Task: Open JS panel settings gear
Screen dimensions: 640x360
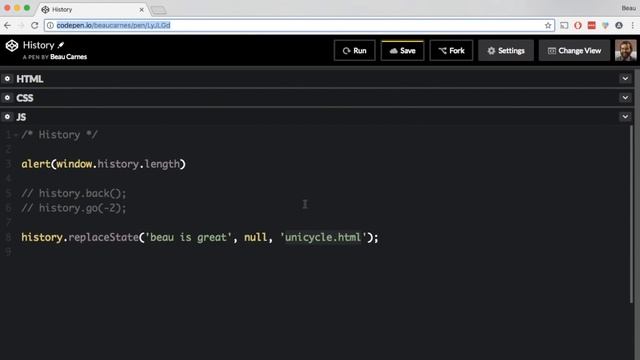Action: pos(7,117)
